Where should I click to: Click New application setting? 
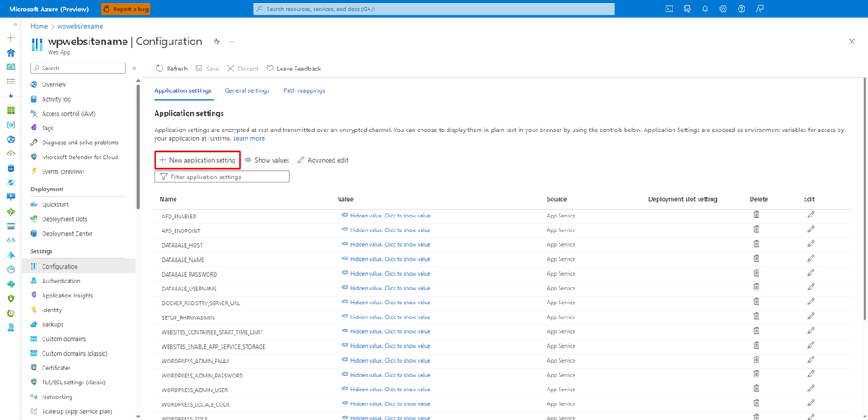point(197,160)
